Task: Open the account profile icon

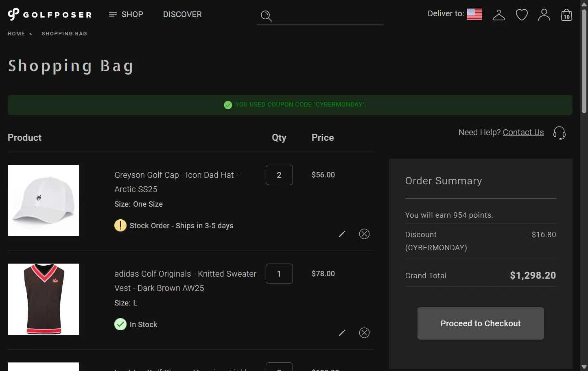Action: (544, 15)
